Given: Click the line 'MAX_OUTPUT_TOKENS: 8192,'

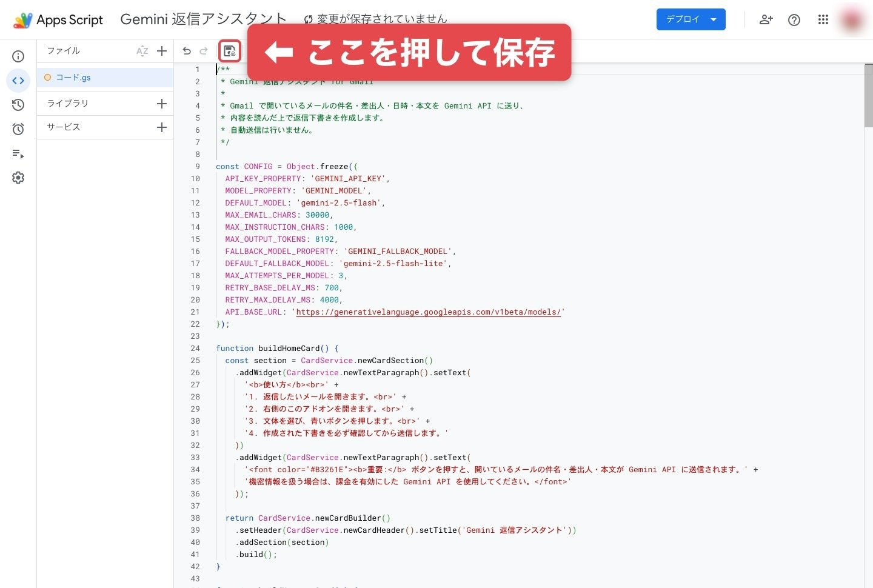Looking at the screenshot, I should 281,239.
